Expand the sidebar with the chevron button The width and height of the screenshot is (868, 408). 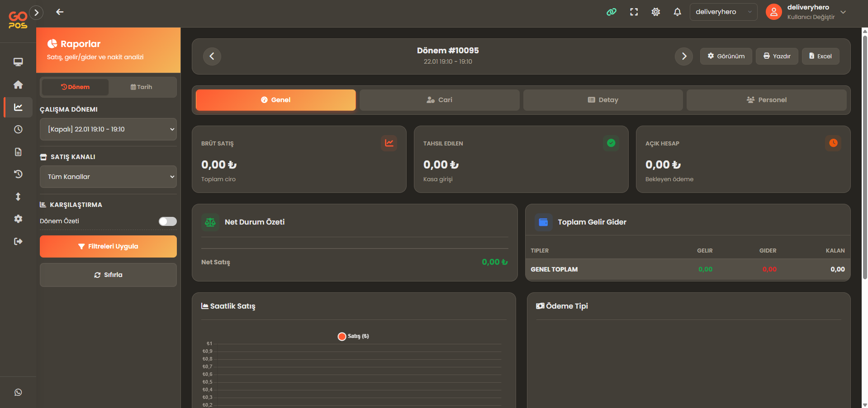click(x=36, y=13)
